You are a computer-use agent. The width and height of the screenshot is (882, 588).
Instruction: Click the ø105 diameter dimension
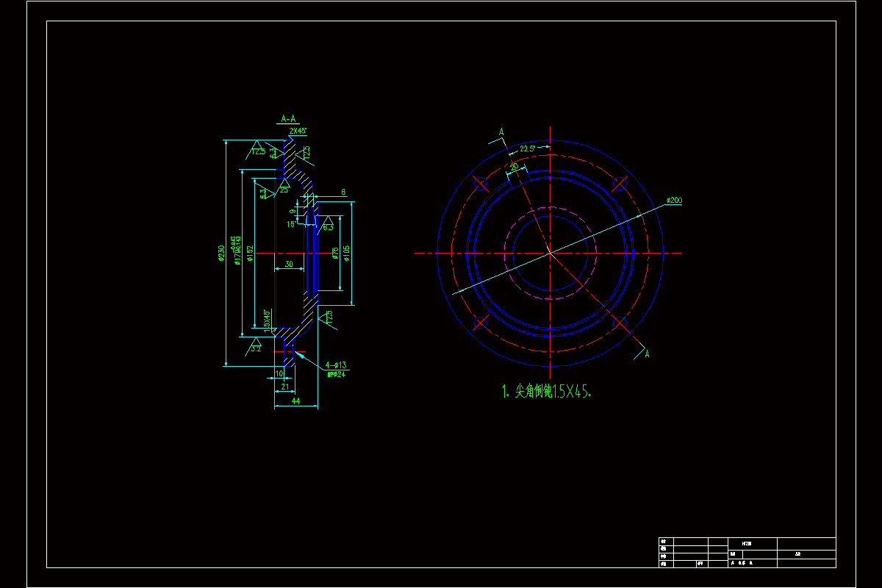point(346,253)
